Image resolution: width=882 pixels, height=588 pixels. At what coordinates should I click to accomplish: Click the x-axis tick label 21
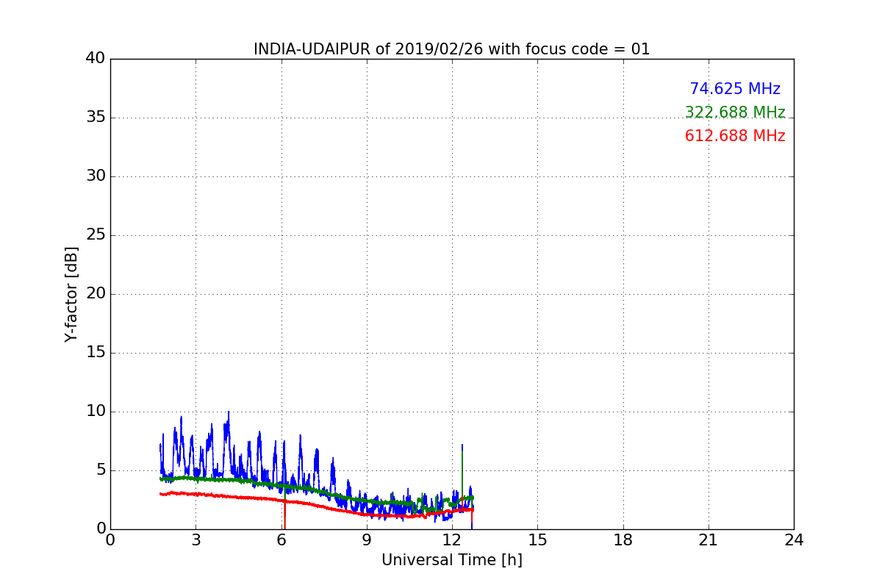pyautogui.click(x=709, y=540)
